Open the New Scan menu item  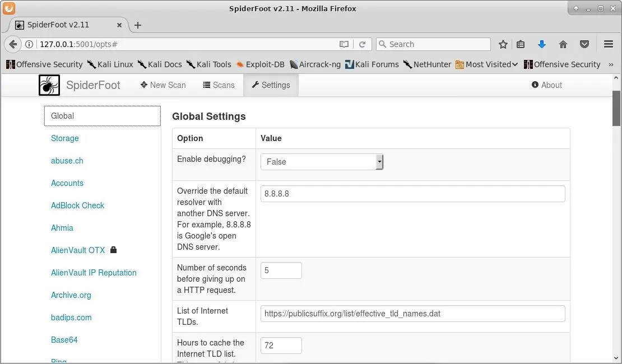pyautogui.click(x=163, y=85)
